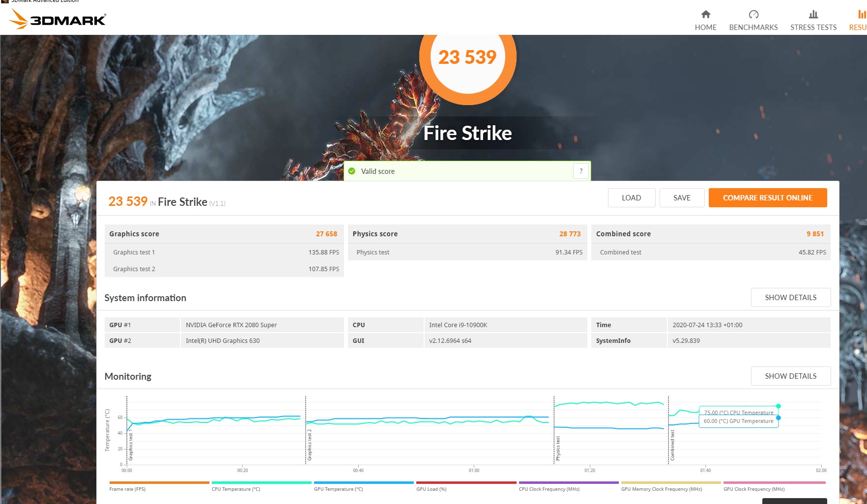Screen dimensions: 867x504
Task: Toggle the CPU Clock Frequency legend
Action: (569, 486)
